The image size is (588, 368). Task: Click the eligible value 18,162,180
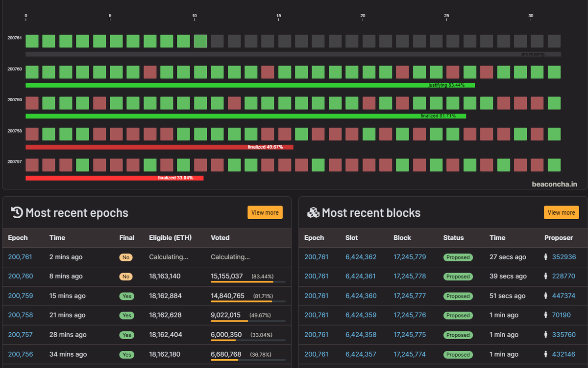[x=165, y=354]
